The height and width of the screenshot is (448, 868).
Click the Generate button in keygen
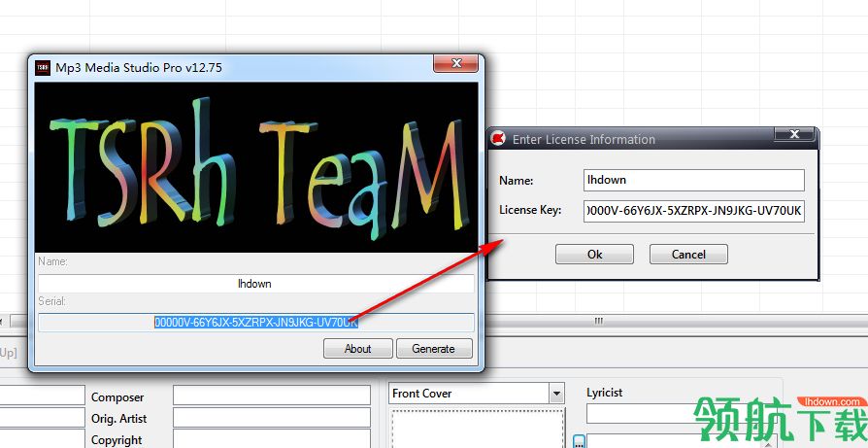[x=434, y=348]
